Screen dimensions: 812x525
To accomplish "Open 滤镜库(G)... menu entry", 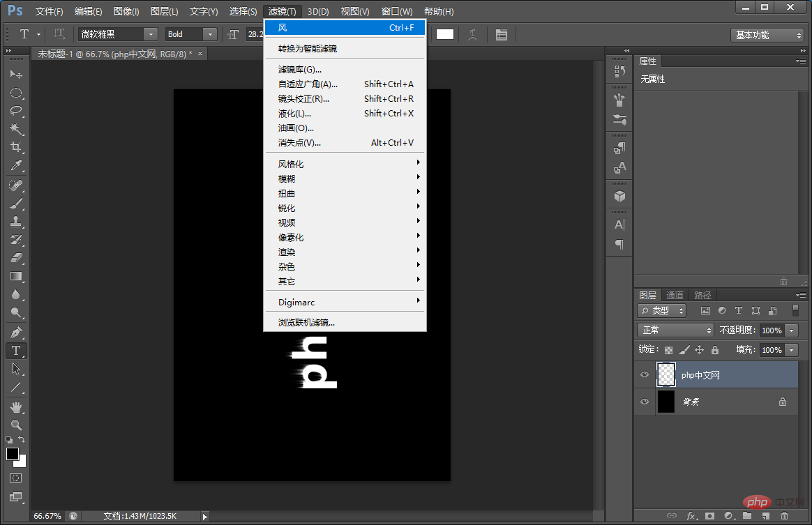I will tap(345, 70).
